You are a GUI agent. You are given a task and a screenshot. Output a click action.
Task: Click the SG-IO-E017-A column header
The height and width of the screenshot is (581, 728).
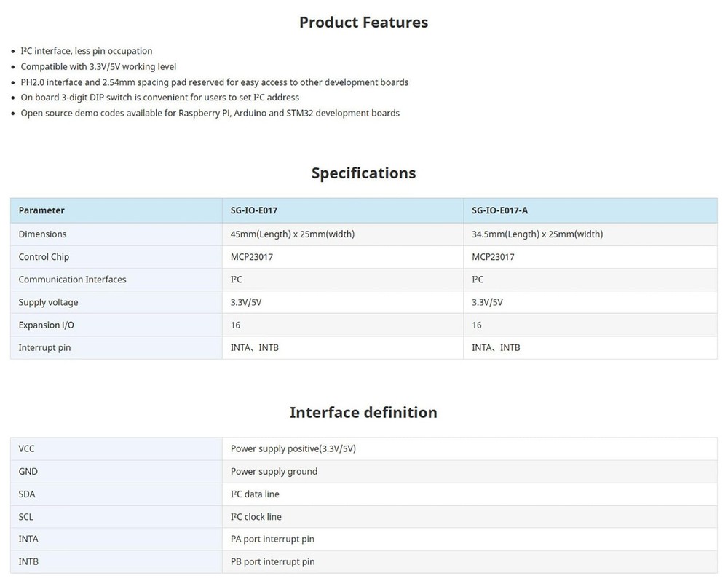(499, 210)
